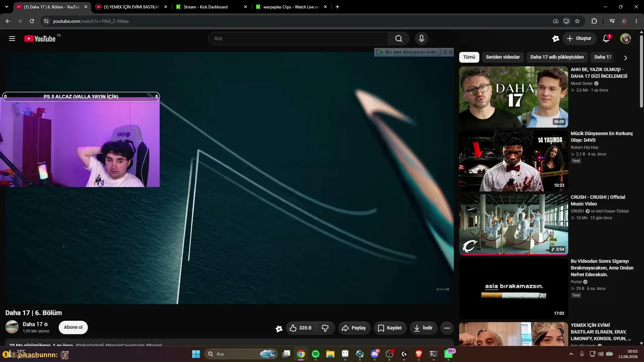Viewport: 644px width, 362px height.
Task: Open the CRUSH - CRUSH! Official Music Video thumbnail
Action: tap(513, 225)
